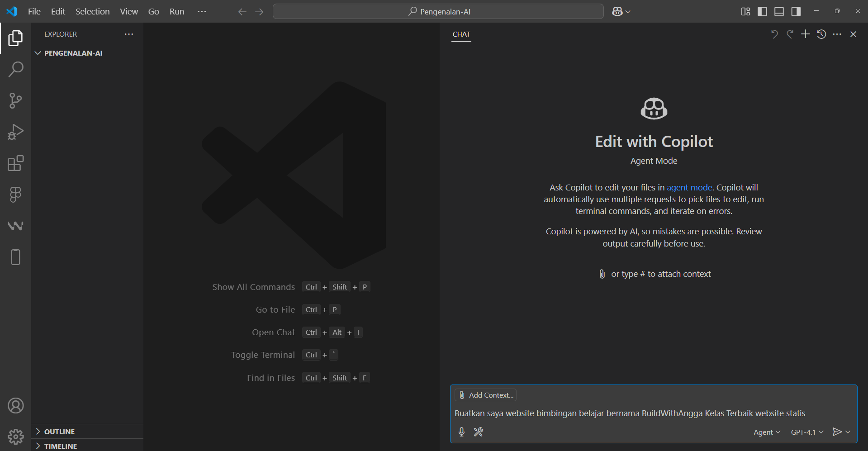Select the CHAT tab
The height and width of the screenshot is (451, 868).
[x=461, y=34]
